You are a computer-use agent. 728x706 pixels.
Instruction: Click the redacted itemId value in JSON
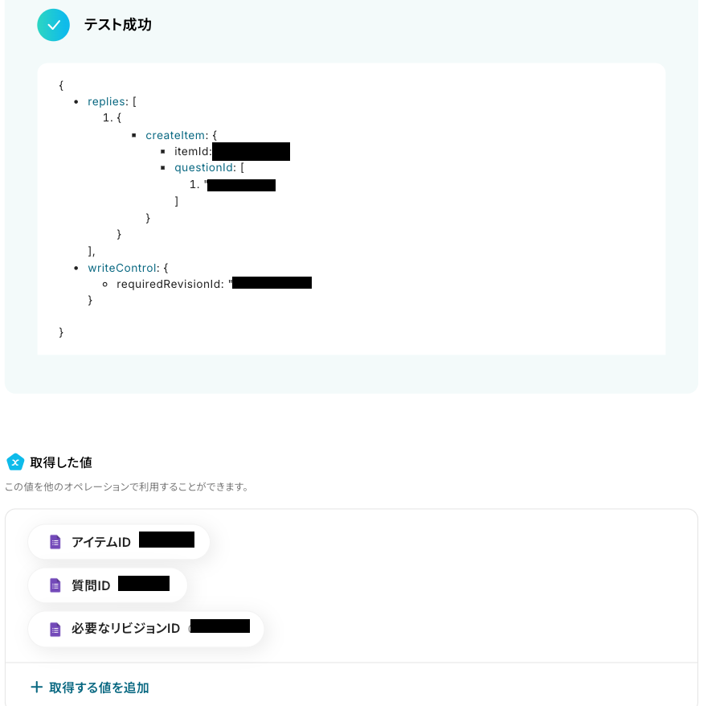[251, 151]
